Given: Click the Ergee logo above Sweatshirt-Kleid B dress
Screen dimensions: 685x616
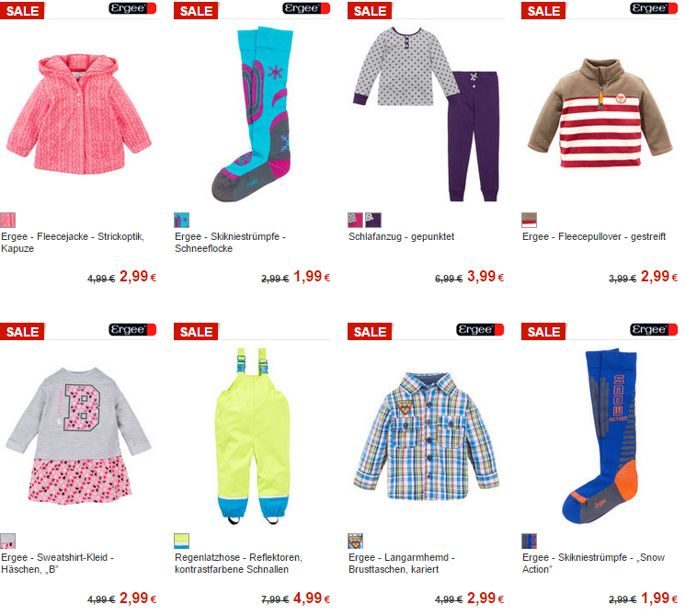Looking at the screenshot, I should [x=132, y=329].
